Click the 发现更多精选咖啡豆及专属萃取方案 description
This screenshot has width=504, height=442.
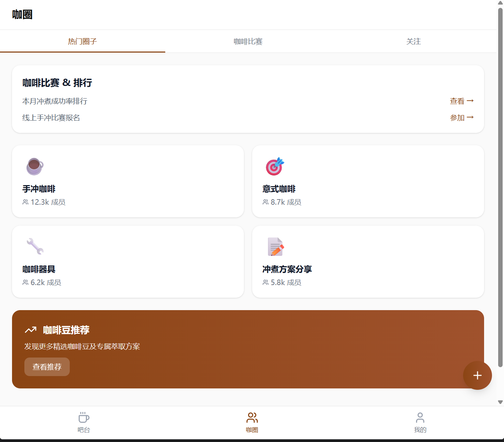coord(82,347)
